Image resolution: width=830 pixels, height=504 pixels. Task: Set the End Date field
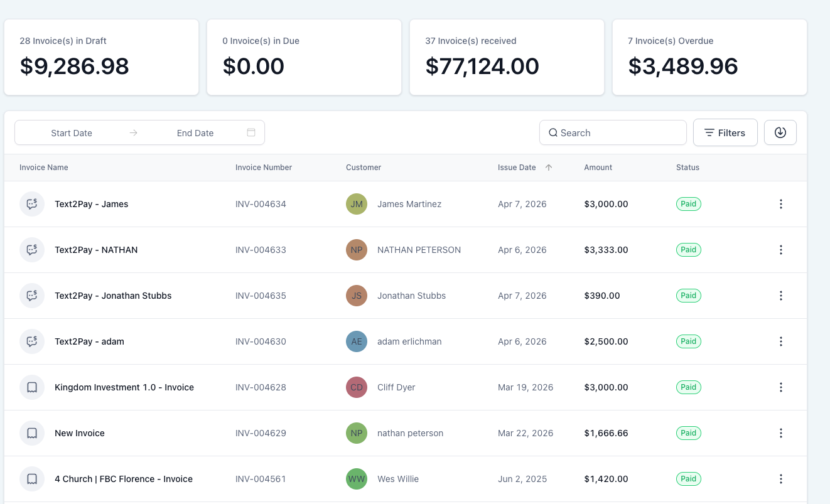coord(195,133)
